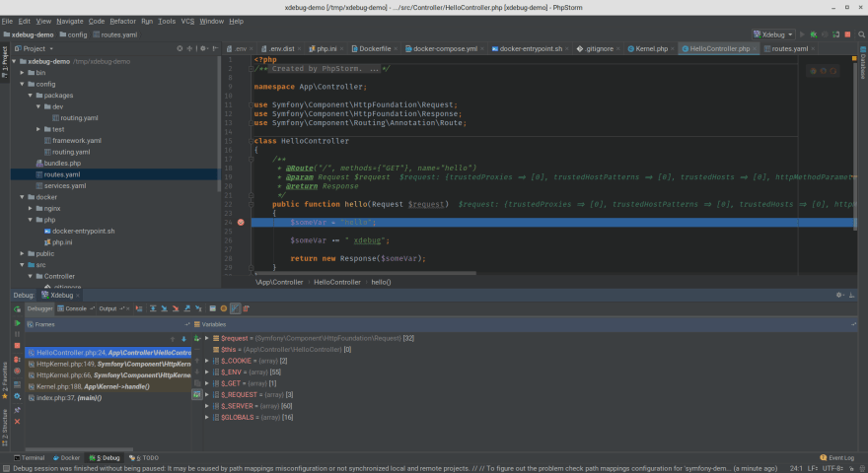Click the UTF-8 encoding in status bar

click(x=832, y=469)
